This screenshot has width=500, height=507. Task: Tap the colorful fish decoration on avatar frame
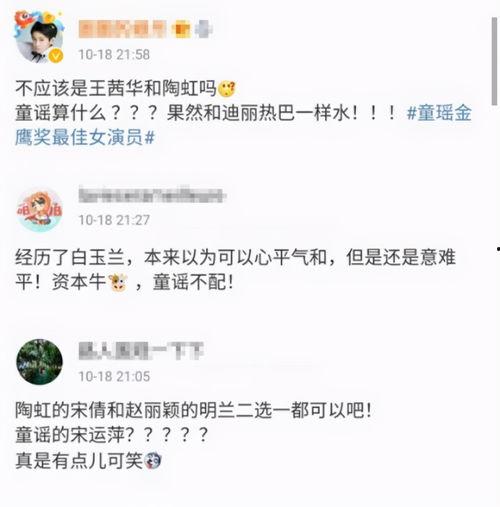tap(23, 21)
